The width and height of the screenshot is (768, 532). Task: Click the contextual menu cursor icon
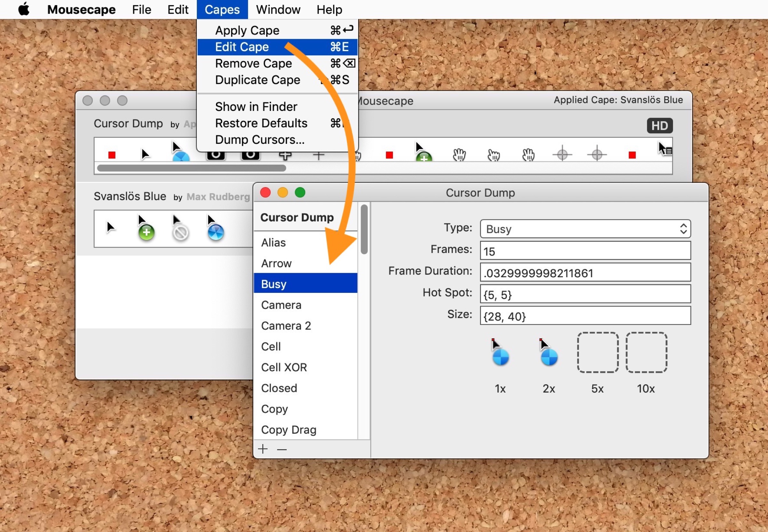pyautogui.click(x=665, y=149)
